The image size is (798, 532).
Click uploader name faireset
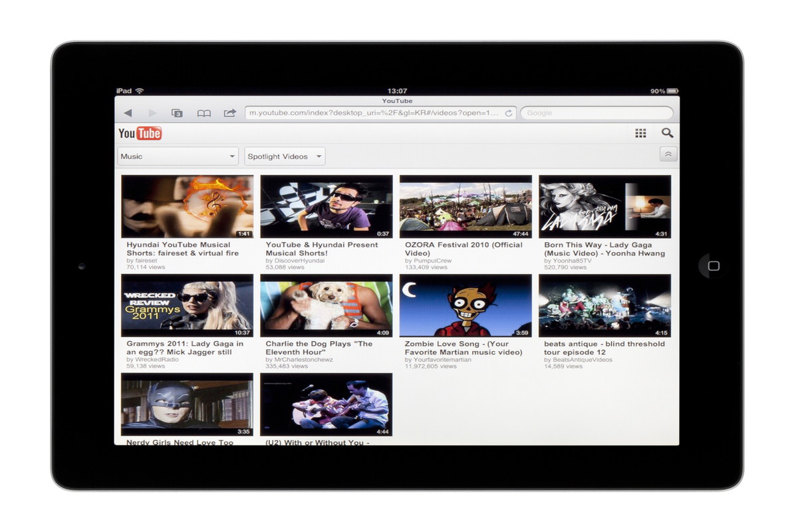click(x=146, y=261)
